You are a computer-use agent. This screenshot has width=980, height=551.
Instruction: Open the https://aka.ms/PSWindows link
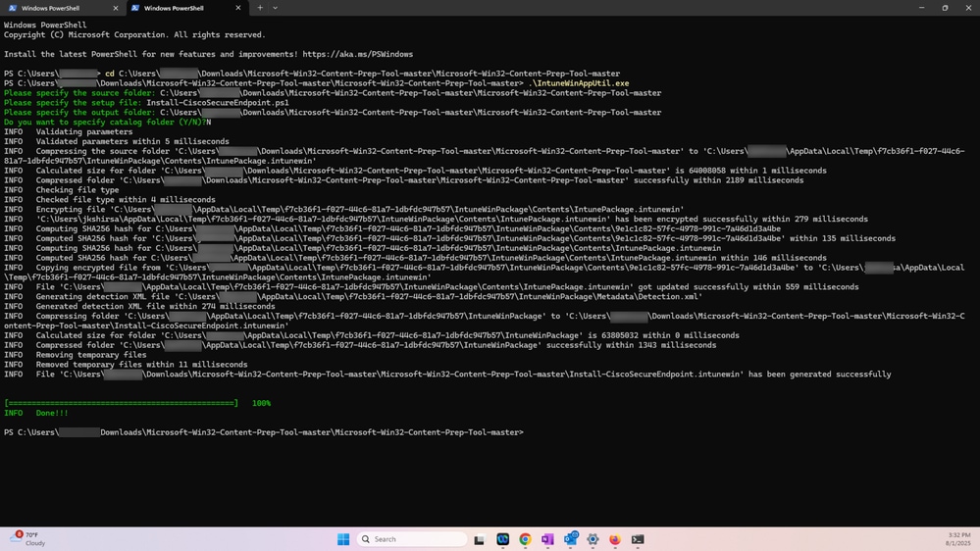tap(358, 54)
